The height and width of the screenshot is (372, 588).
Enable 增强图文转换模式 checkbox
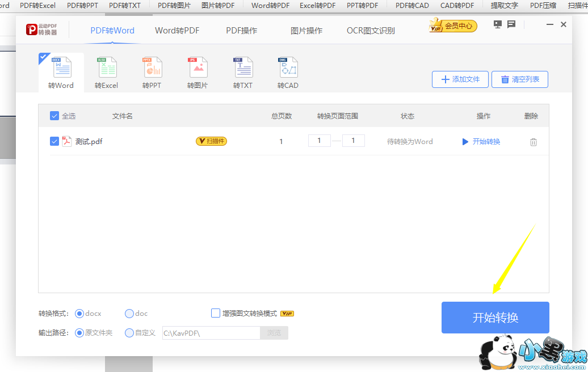click(x=216, y=313)
